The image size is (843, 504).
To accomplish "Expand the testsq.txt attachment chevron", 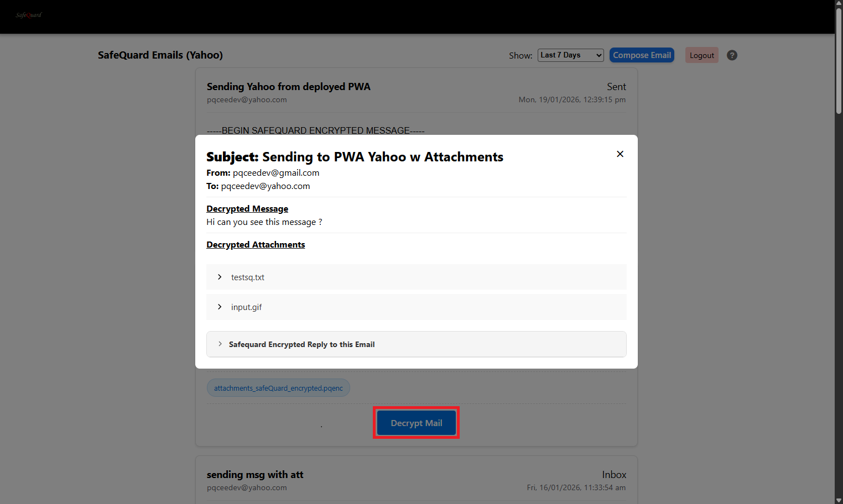I will [220, 277].
